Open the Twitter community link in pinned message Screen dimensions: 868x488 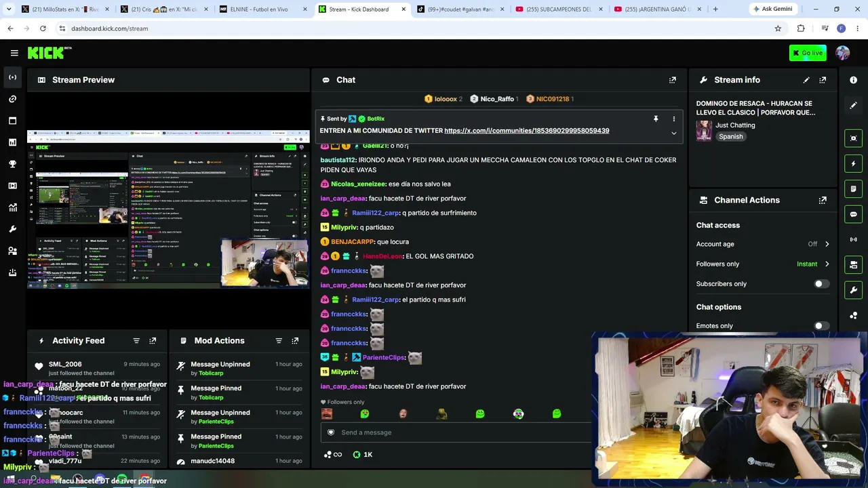pyautogui.click(x=527, y=131)
